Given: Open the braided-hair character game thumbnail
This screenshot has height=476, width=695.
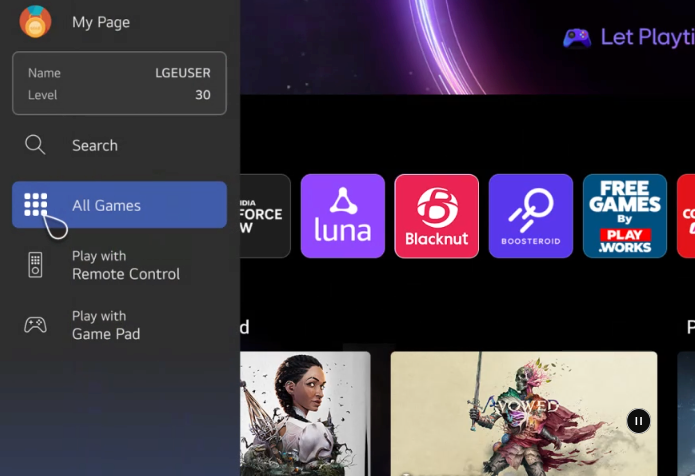Looking at the screenshot, I should 305,414.
